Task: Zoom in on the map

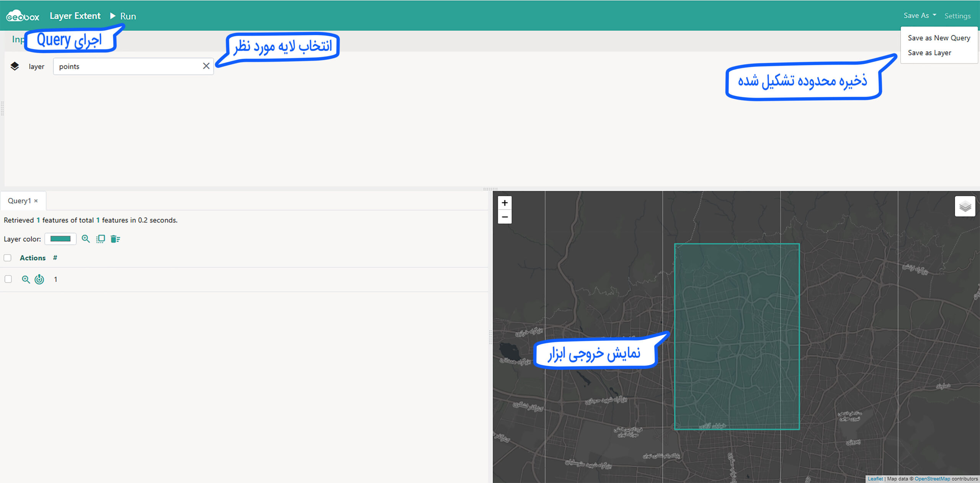Action: (505, 203)
